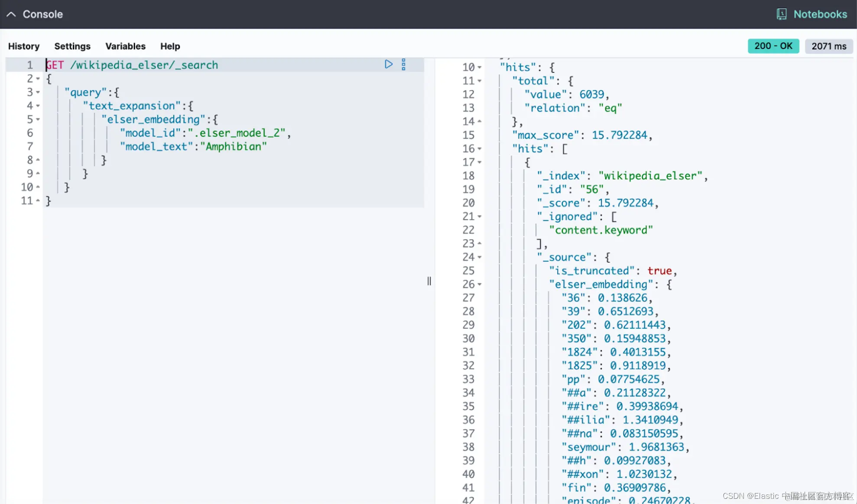This screenshot has width=857, height=504.
Task: Click the Notebooks book icon
Action: tap(781, 14)
